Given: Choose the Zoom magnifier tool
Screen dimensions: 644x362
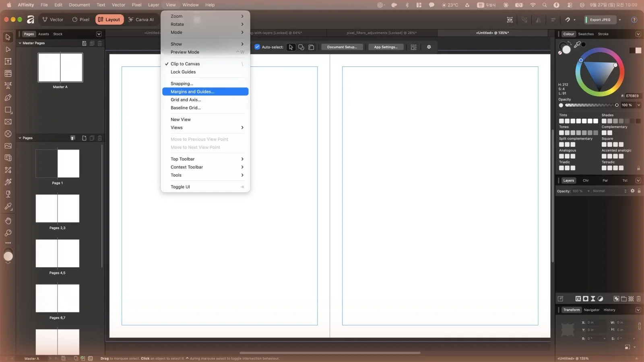Looking at the screenshot, I should click(8, 233).
